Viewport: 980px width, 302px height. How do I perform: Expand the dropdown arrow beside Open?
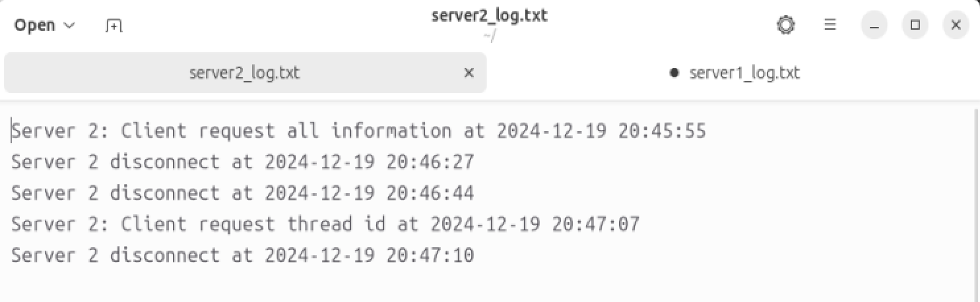coord(69,26)
